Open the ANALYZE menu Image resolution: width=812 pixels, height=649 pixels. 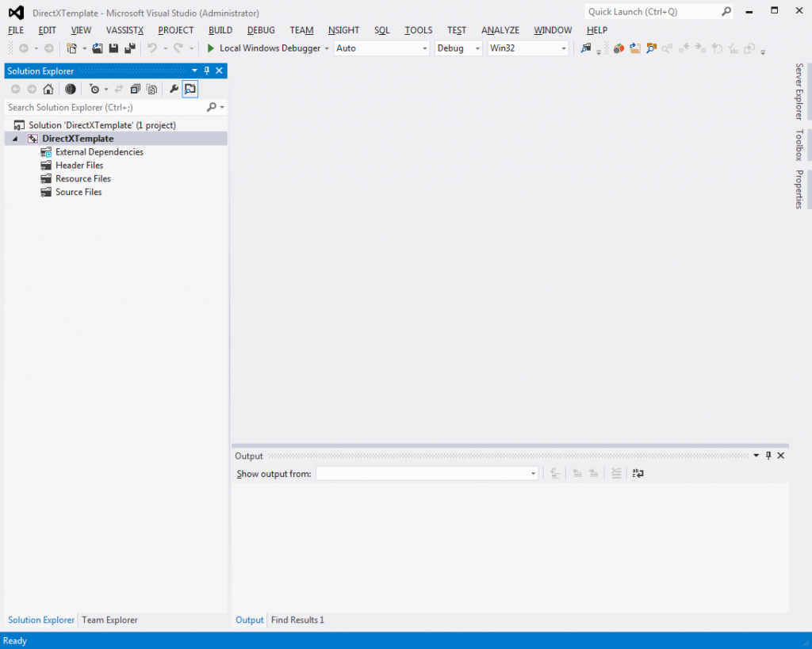coord(500,30)
